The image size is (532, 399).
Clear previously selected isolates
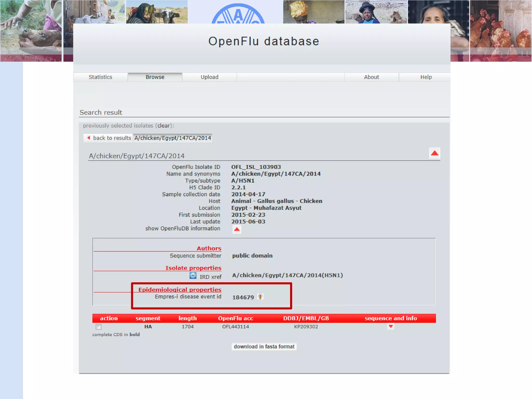[x=164, y=126]
